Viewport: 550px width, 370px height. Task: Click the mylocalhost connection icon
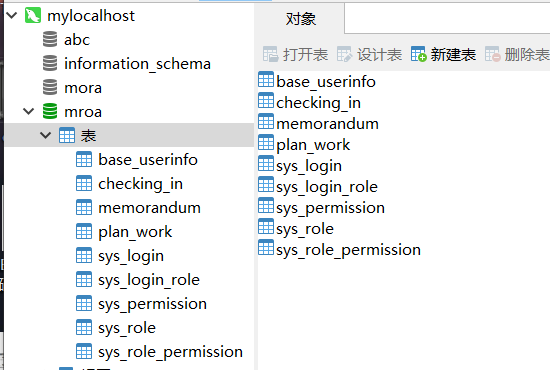33,15
